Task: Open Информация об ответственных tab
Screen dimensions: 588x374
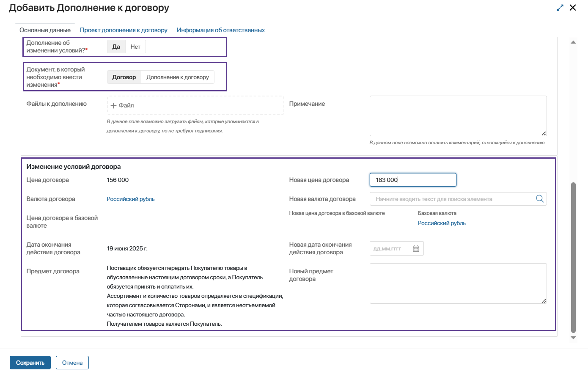Action: (221, 30)
